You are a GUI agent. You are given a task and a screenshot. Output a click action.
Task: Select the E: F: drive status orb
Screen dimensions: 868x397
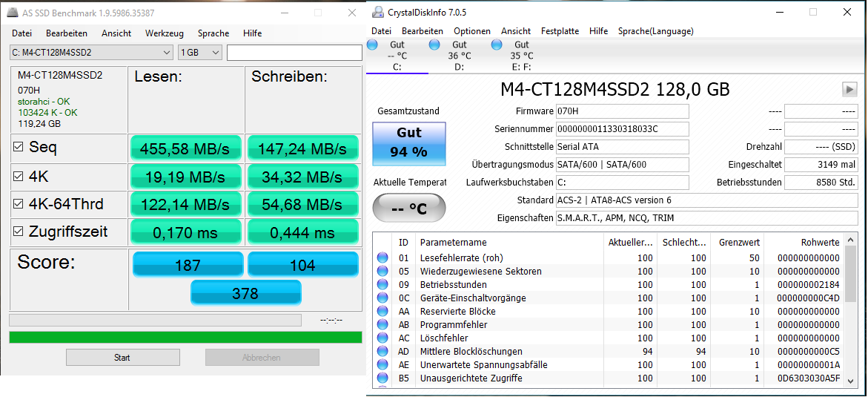pyautogui.click(x=497, y=45)
